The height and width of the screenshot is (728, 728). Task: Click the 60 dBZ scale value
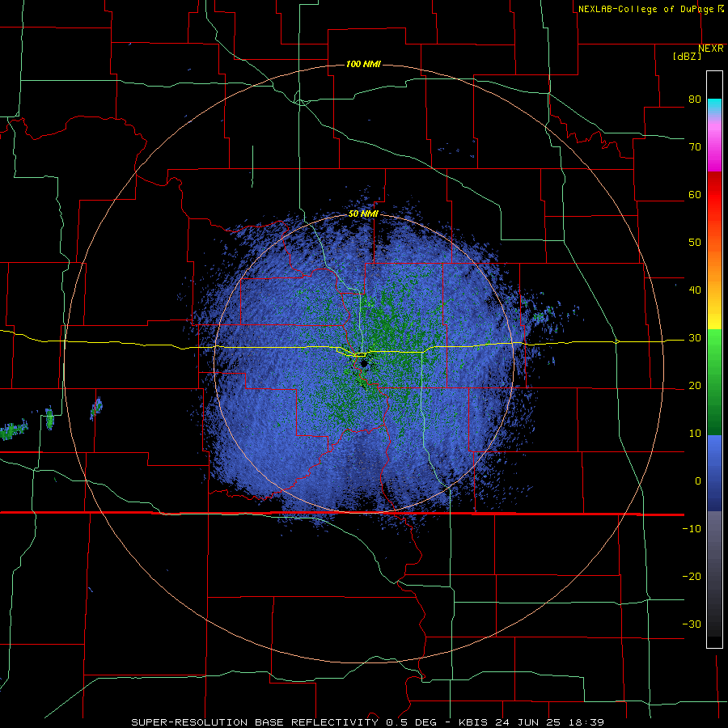pyautogui.click(x=695, y=194)
